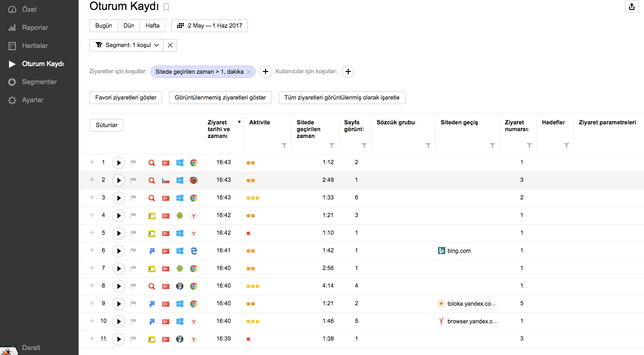Toggle favorite flag on visit 6
This screenshot has width=644, height=355.
point(133,251)
